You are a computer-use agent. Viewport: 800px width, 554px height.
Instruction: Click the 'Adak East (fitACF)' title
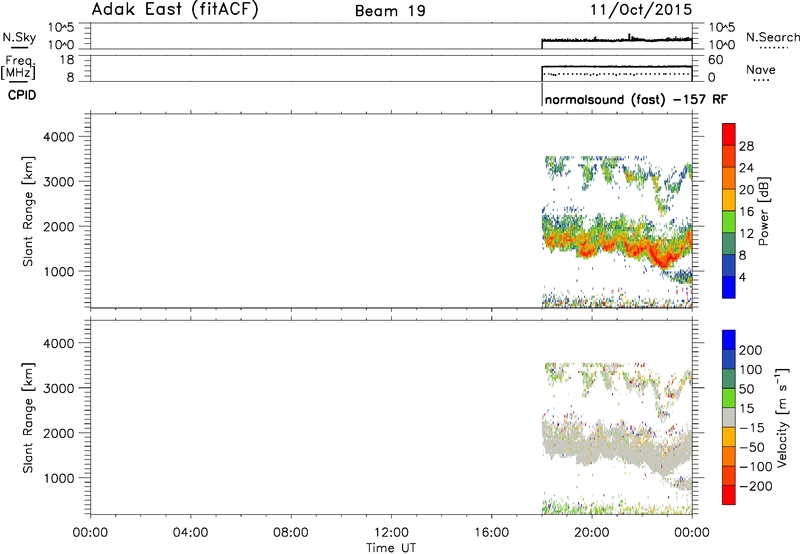pos(175,9)
